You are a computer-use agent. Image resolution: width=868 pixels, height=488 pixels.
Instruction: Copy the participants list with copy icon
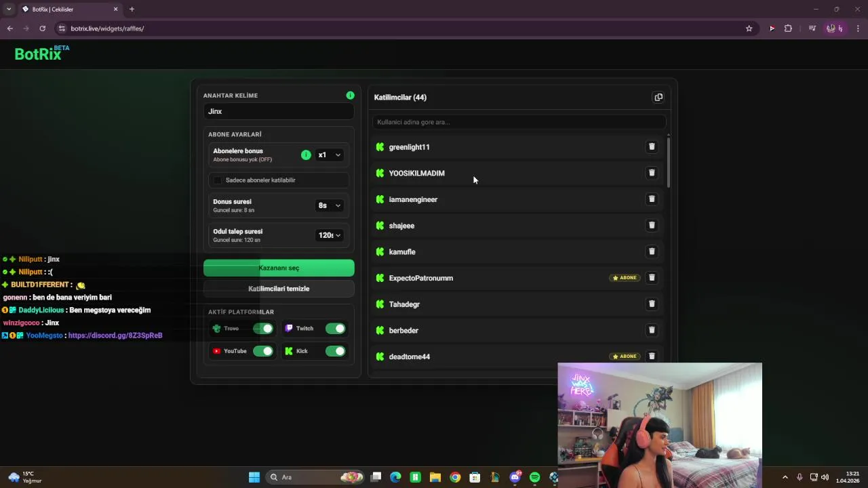(658, 97)
